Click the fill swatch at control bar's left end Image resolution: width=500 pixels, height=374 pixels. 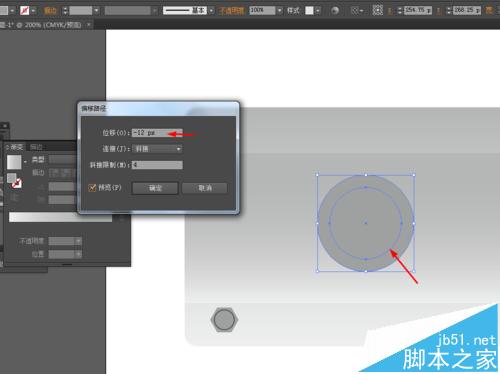pos(3,10)
